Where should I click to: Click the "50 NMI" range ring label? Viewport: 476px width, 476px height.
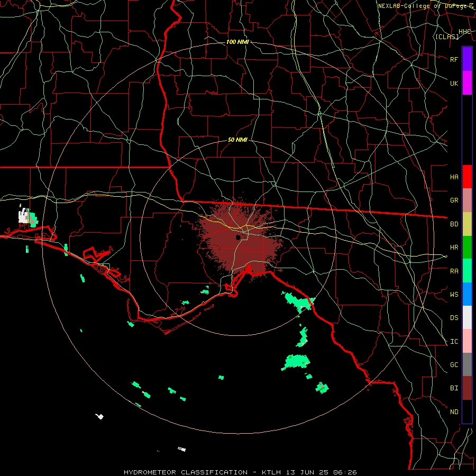(x=237, y=140)
